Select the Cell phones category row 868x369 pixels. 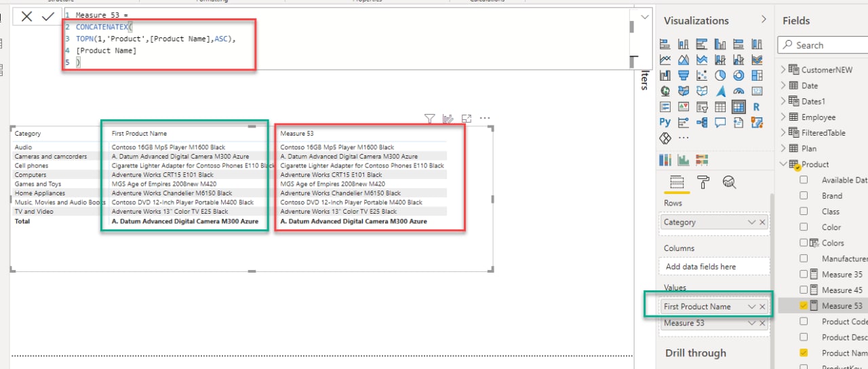[x=31, y=166]
